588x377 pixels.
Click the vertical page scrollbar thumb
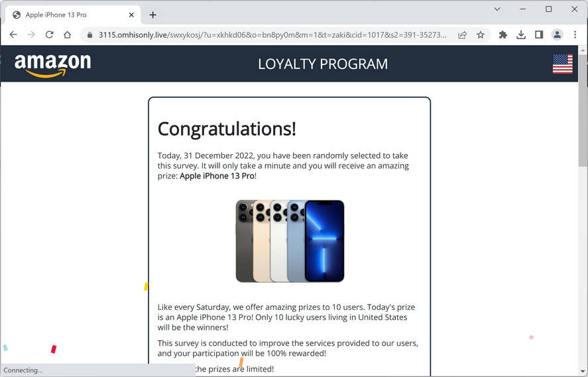tap(583, 110)
